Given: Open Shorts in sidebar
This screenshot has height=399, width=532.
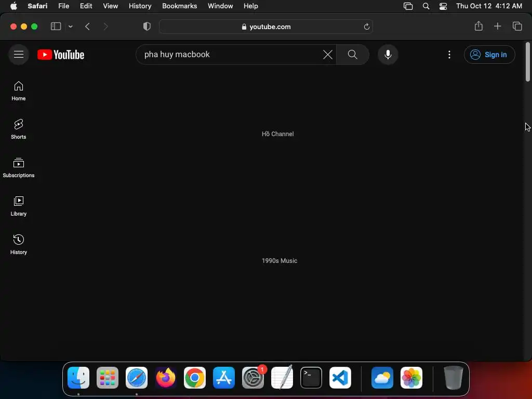Looking at the screenshot, I should pos(19,129).
